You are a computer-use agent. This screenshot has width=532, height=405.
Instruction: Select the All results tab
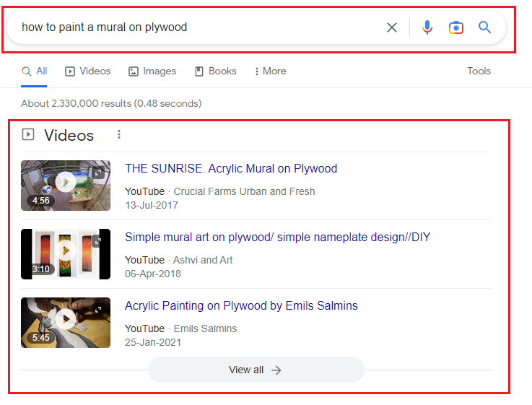tap(34, 71)
